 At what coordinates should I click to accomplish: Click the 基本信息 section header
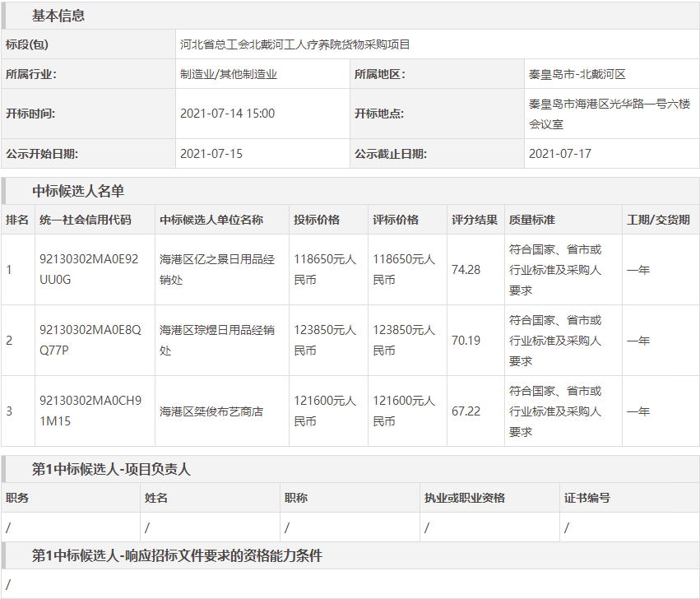58,16
